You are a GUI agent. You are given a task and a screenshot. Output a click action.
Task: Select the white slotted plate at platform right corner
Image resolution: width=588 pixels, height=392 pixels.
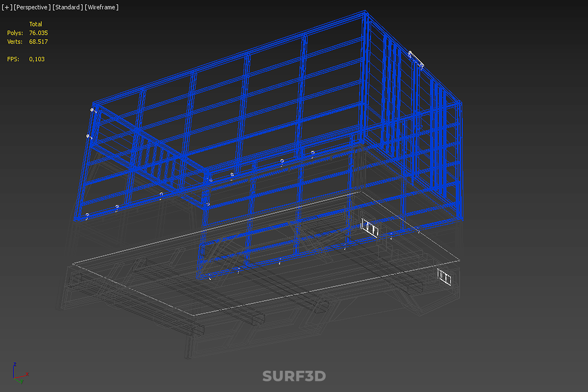tap(444, 277)
